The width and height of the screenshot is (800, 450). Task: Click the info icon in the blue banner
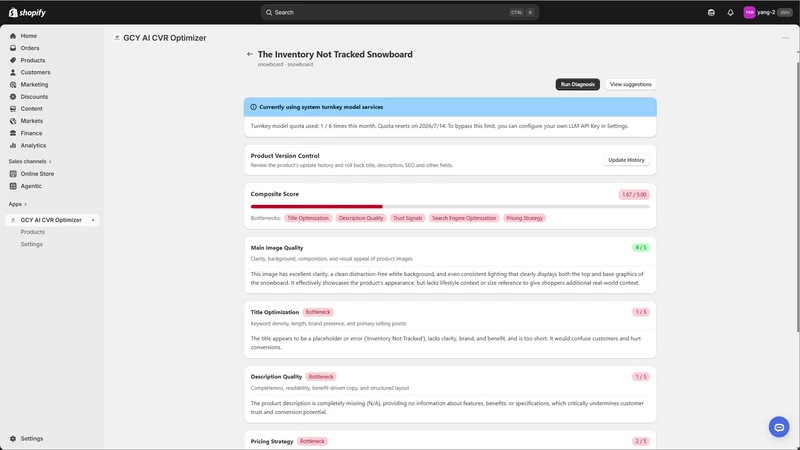(254, 107)
